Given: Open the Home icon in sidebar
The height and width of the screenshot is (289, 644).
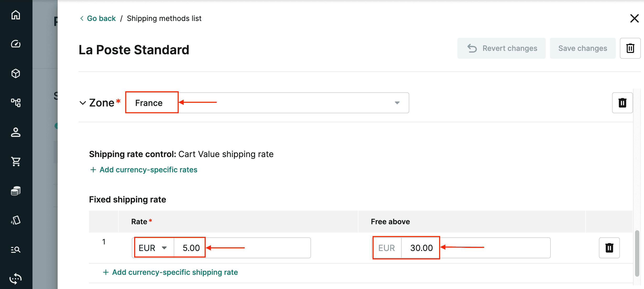Looking at the screenshot, I should 16,15.
